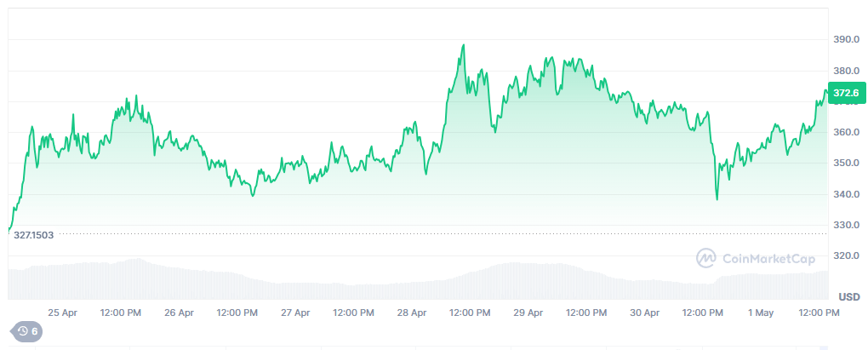This screenshot has height=350, width=868.
Task: Click the 380.0 price axis label
Action: coord(845,71)
